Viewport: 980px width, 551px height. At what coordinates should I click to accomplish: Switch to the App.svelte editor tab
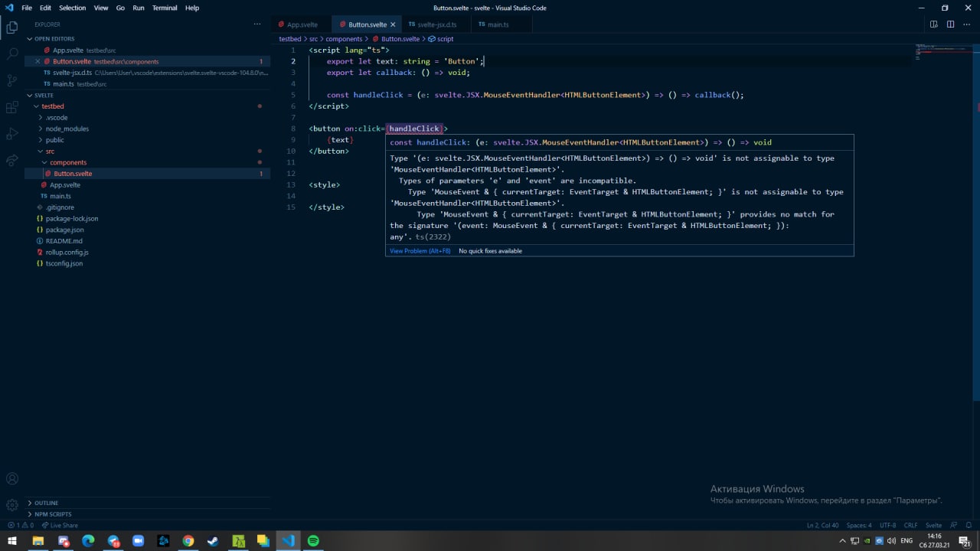[302, 24]
